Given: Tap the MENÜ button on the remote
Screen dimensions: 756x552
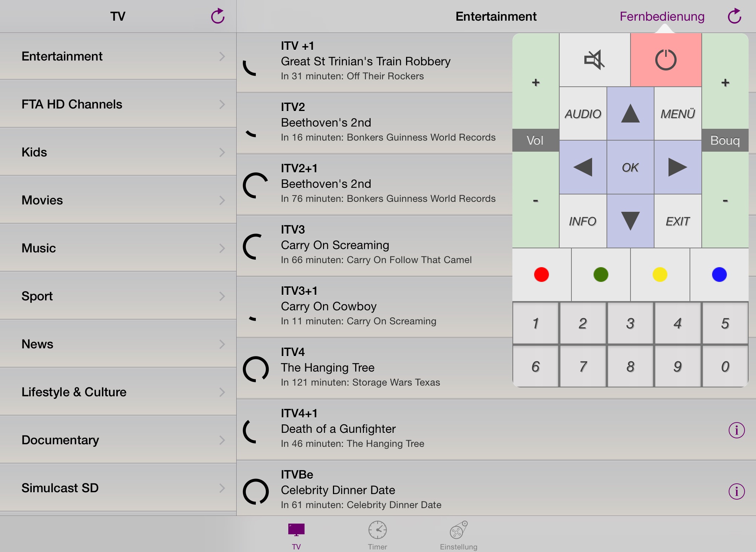Looking at the screenshot, I should point(678,114).
